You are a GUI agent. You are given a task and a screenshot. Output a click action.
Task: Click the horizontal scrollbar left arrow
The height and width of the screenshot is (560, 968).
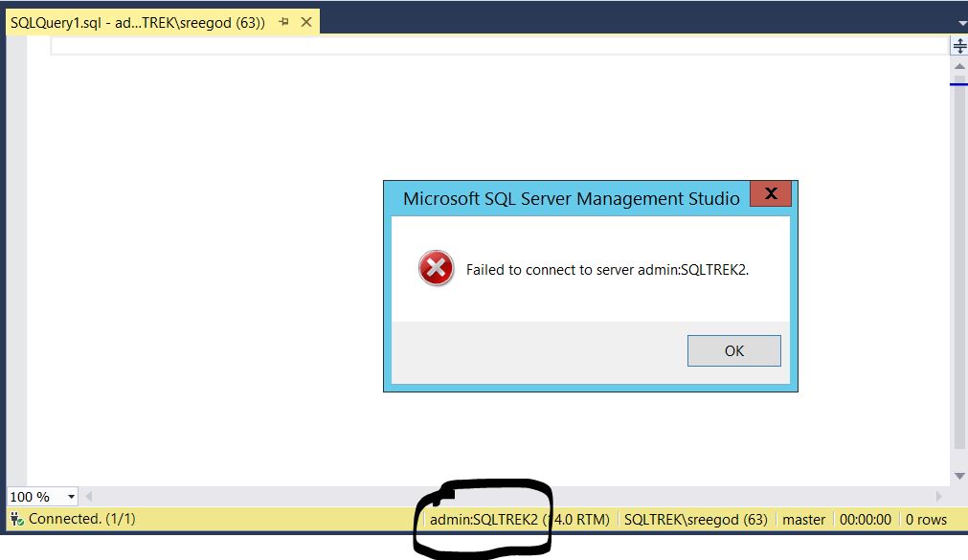click(x=90, y=497)
